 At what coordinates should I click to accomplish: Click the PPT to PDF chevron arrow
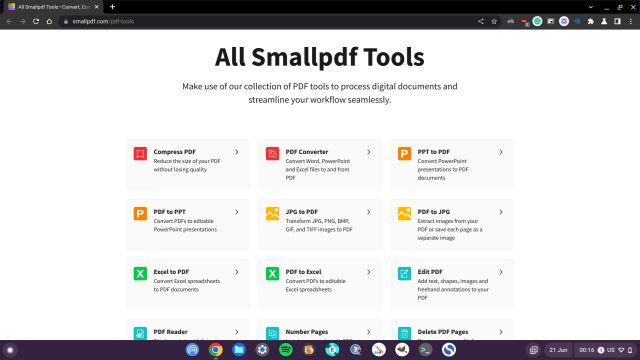click(x=501, y=152)
